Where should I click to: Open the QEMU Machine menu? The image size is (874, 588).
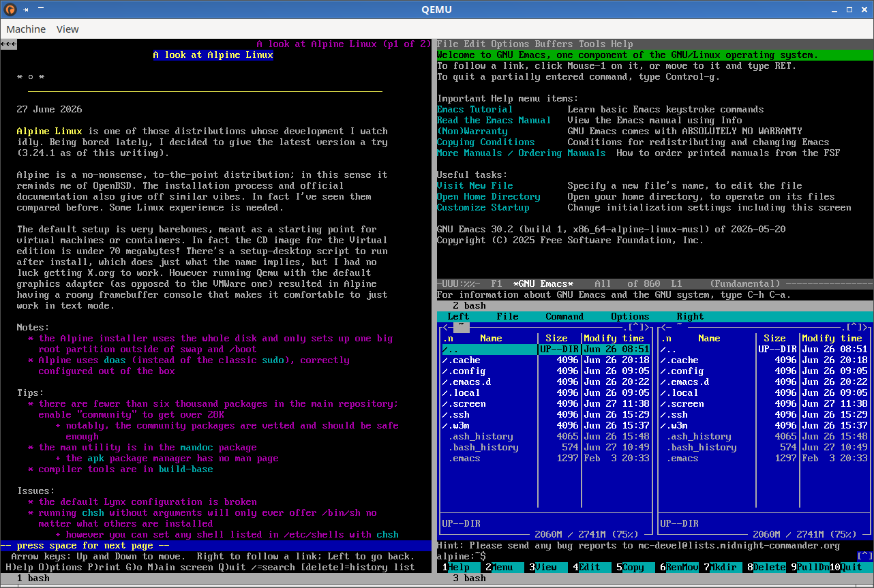coord(26,29)
